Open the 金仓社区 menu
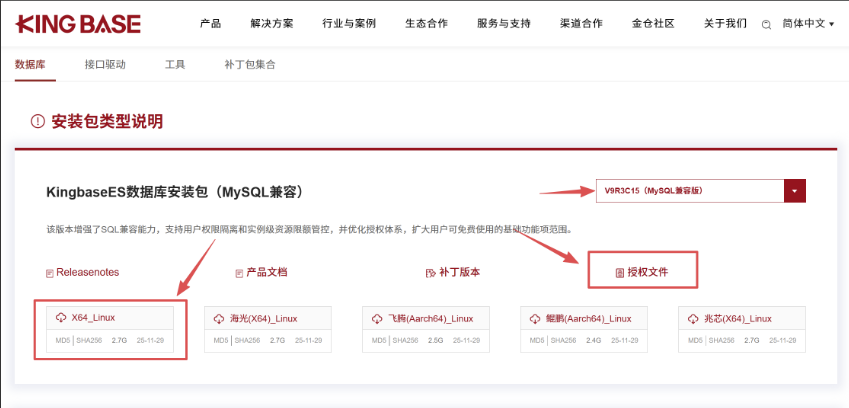The width and height of the screenshot is (849, 408). click(x=654, y=23)
